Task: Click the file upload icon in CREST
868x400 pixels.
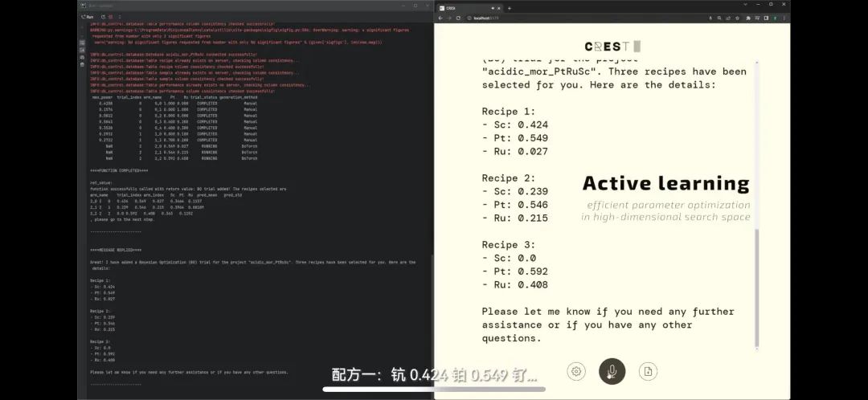Action: [648, 371]
